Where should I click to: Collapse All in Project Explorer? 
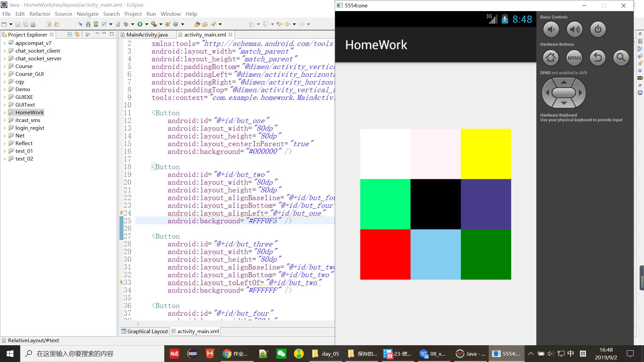click(x=69, y=34)
